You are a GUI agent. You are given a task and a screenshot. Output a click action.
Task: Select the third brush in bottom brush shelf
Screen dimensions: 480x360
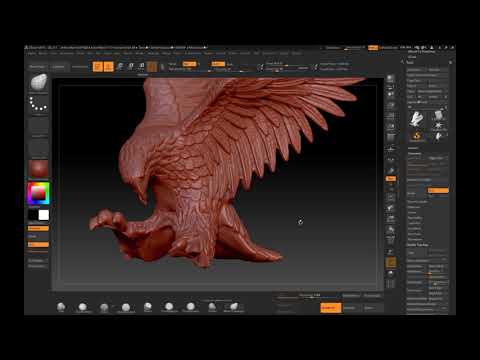pyautogui.click(x=104, y=307)
